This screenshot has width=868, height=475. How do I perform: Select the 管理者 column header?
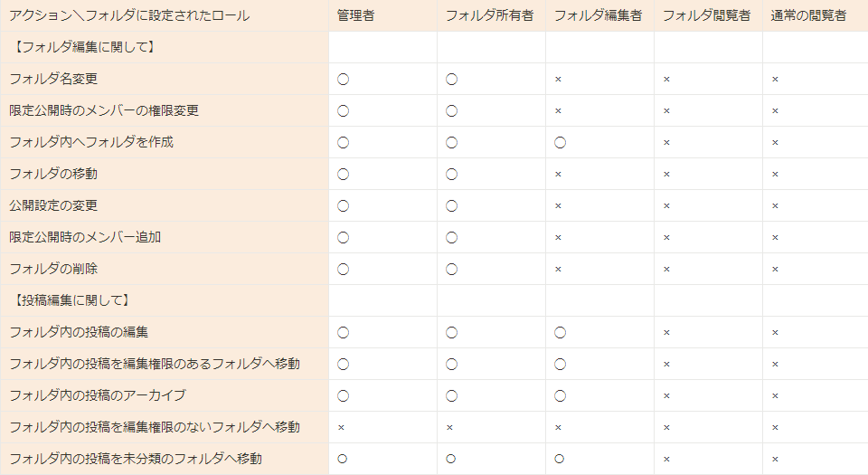355,15
